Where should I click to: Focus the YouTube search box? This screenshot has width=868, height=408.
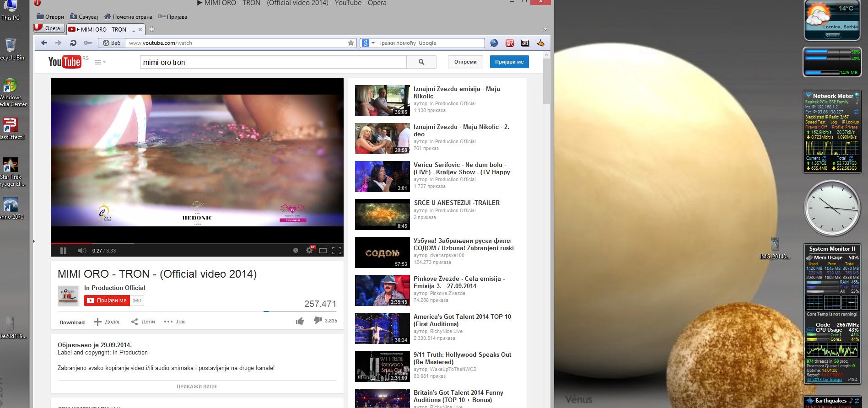[x=273, y=62]
